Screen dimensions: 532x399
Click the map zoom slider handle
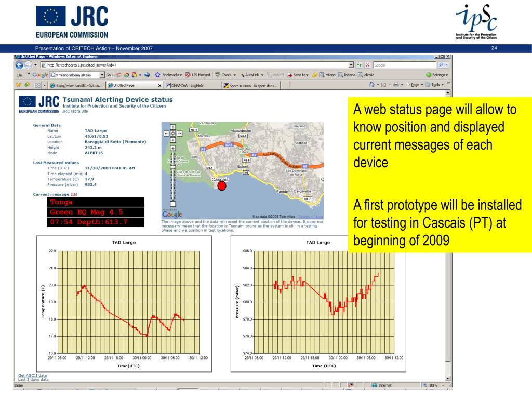coord(172,167)
